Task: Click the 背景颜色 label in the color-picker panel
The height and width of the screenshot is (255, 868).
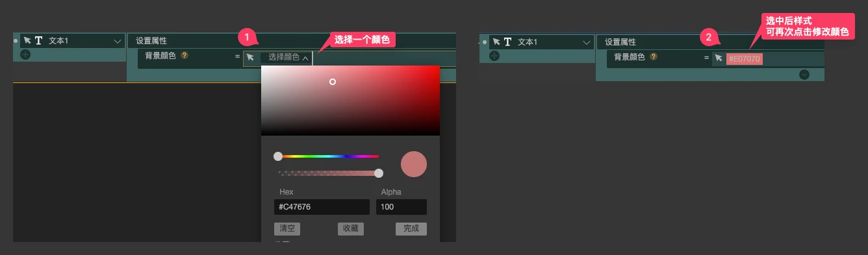Action: 160,56
